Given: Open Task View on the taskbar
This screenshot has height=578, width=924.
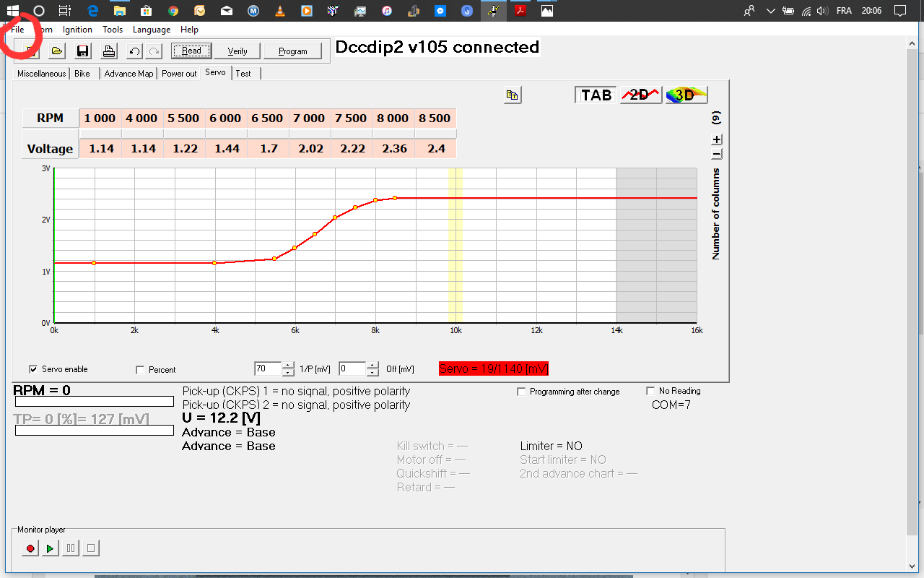Looking at the screenshot, I should pyautogui.click(x=65, y=11).
